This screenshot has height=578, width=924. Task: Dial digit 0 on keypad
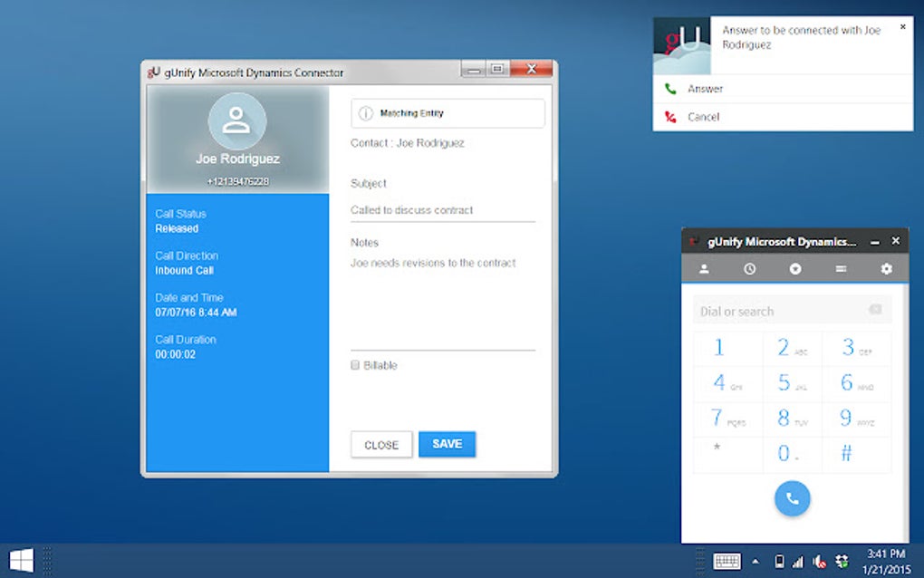792,454
